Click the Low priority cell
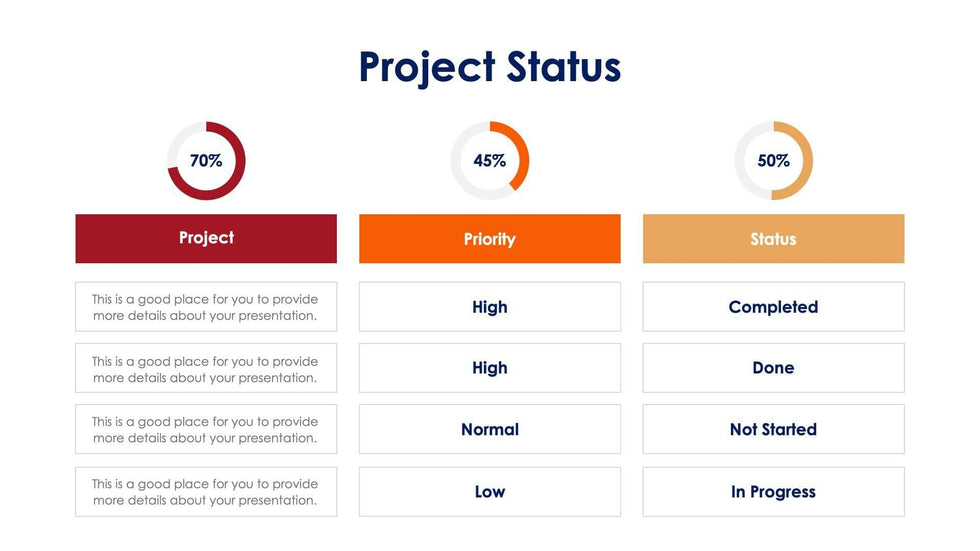 pyautogui.click(x=490, y=492)
